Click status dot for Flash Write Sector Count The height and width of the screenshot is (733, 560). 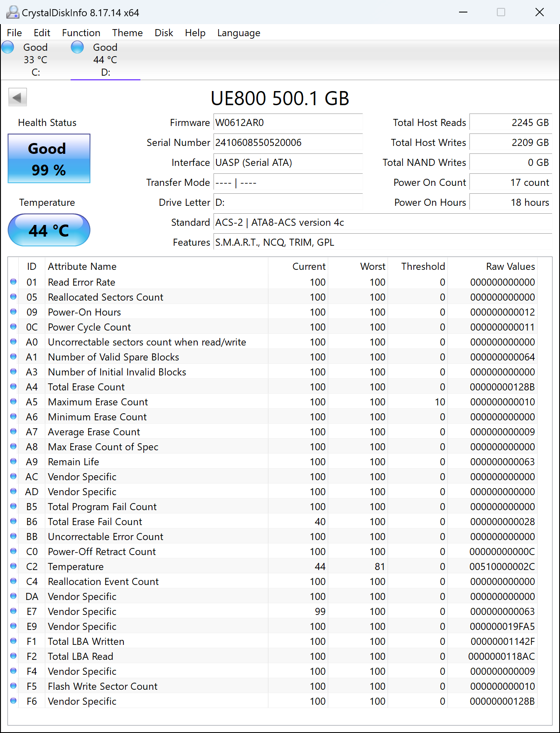13,686
